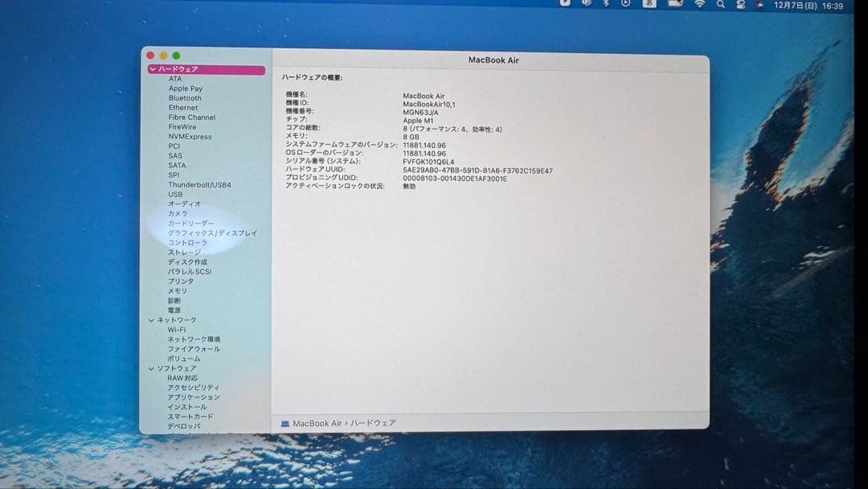This screenshot has height=489, width=868.
Task: Select Bluetooth under the hardware section
Action: [x=185, y=98]
